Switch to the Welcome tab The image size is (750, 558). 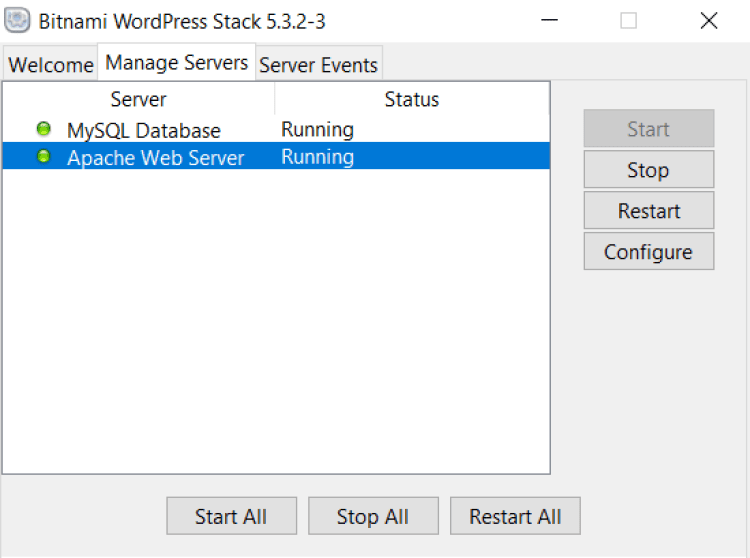[51, 65]
